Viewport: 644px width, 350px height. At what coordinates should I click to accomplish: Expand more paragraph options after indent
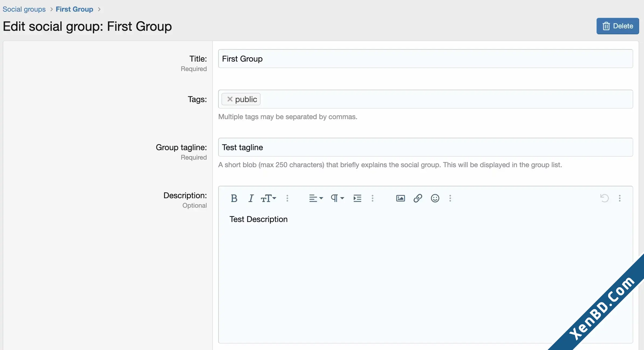point(372,198)
